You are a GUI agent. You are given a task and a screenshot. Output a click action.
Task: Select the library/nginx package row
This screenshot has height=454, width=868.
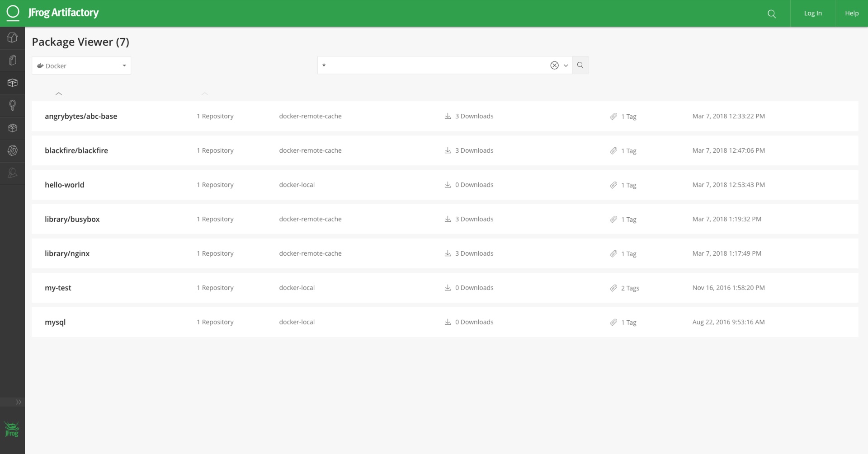click(x=67, y=253)
